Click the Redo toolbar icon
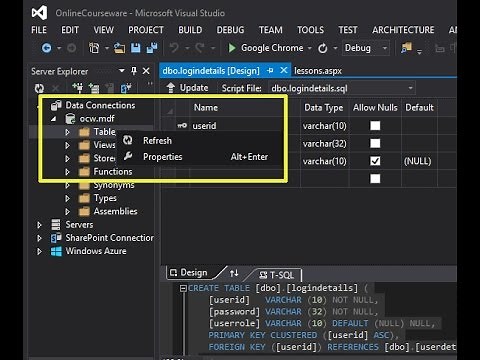480x360 pixels. (x=199, y=48)
